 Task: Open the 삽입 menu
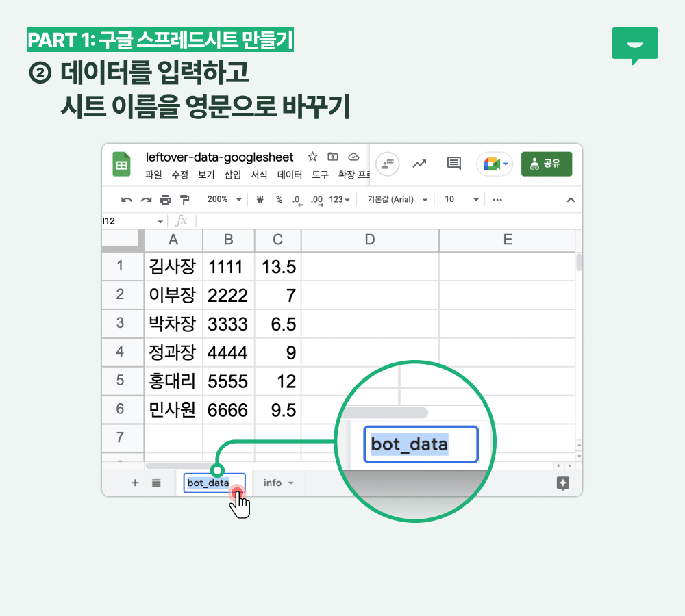coord(232,175)
